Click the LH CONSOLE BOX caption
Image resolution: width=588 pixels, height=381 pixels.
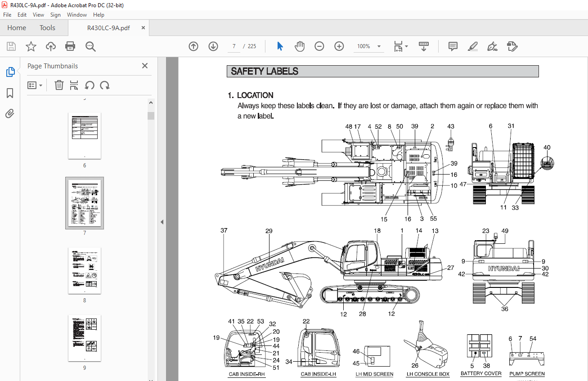click(x=428, y=374)
